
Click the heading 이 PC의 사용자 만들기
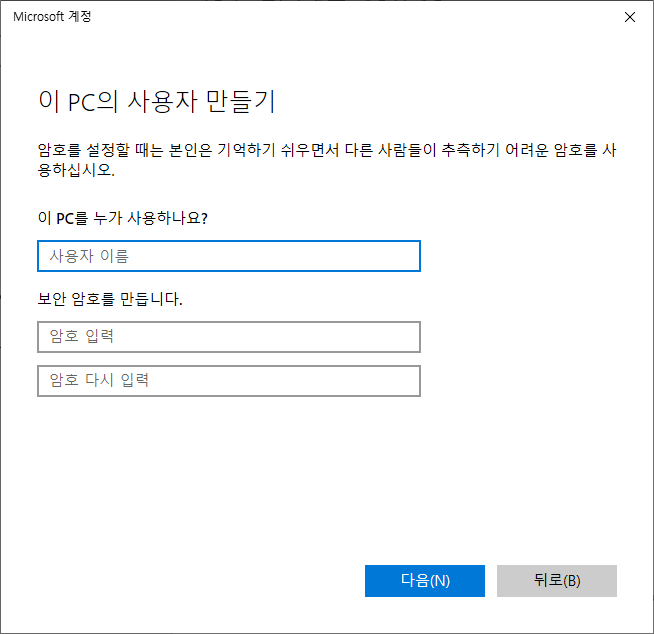click(x=157, y=101)
